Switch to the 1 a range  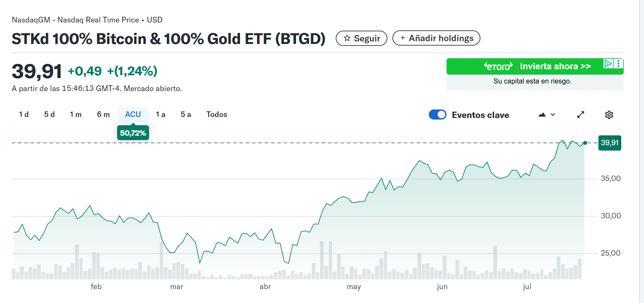(160, 114)
